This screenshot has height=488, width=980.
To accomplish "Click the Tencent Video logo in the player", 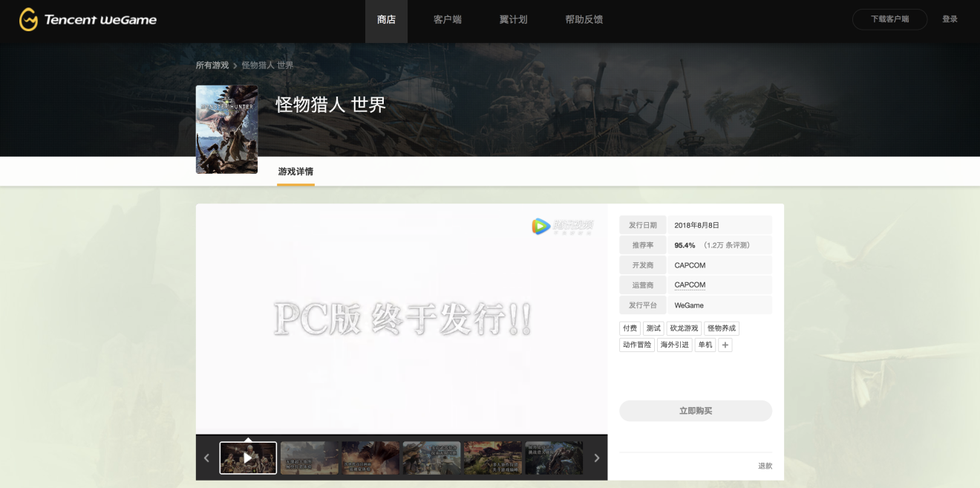I will 562,227.
